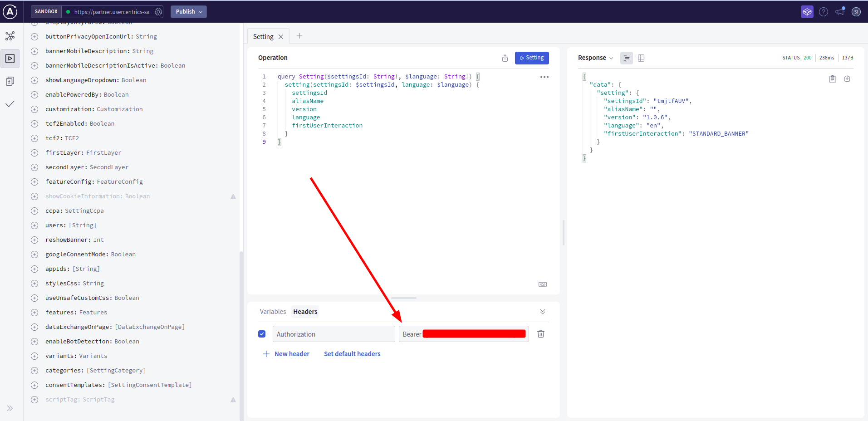This screenshot has width=868, height=421.
Task: Switch to the Variables tab
Action: pyautogui.click(x=273, y=312)
